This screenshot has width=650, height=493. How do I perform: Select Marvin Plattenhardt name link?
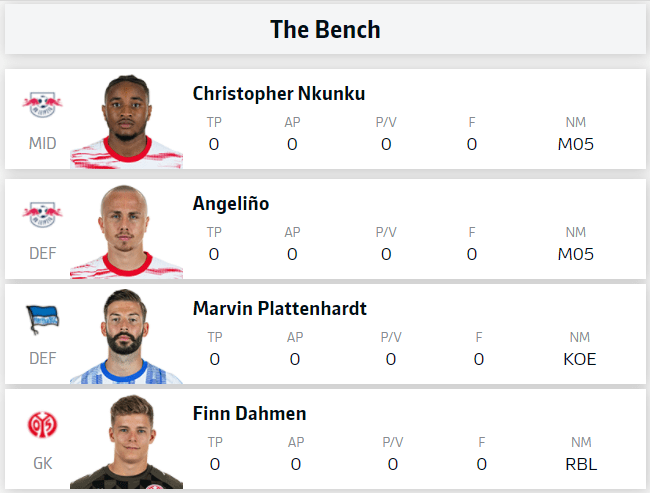280,308
